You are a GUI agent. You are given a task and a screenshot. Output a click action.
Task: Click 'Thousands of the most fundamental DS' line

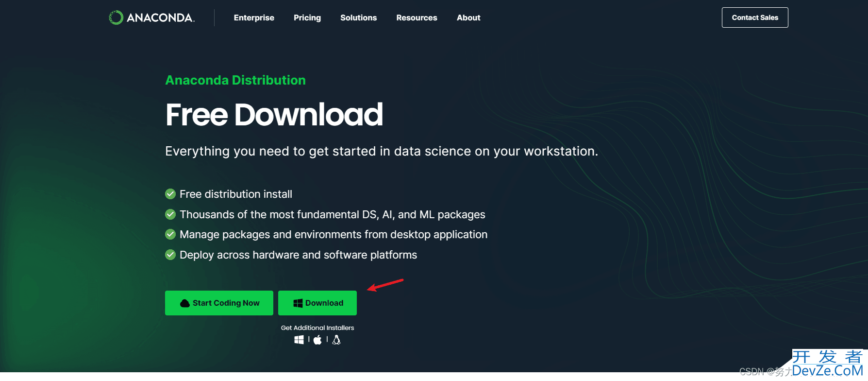click(x=333, y=214)
